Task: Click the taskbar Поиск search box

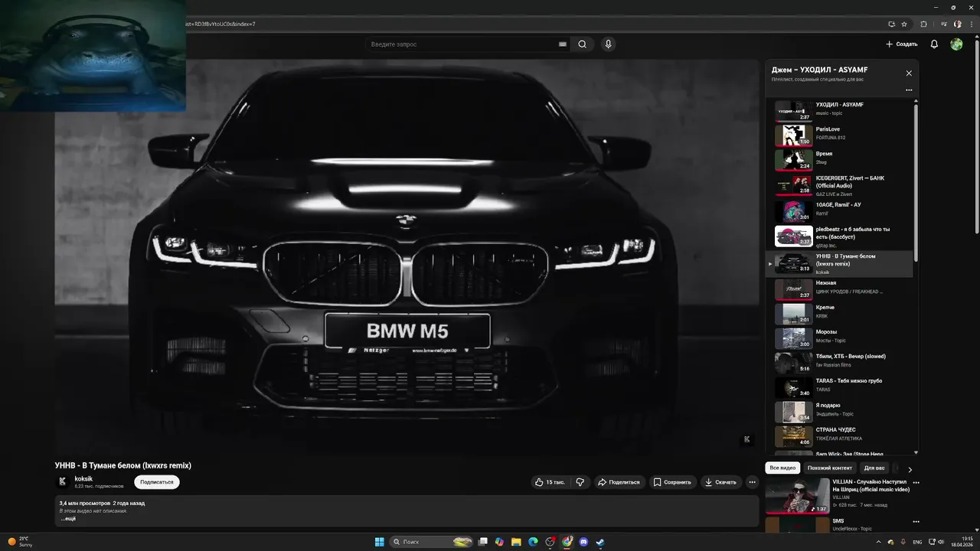Action: coord(432,542)
